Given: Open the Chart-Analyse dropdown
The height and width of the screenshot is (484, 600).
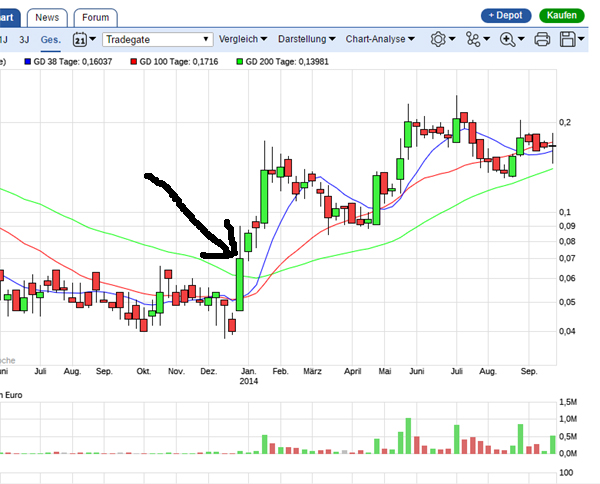Looking at the screenshot, I should (380, 39).
